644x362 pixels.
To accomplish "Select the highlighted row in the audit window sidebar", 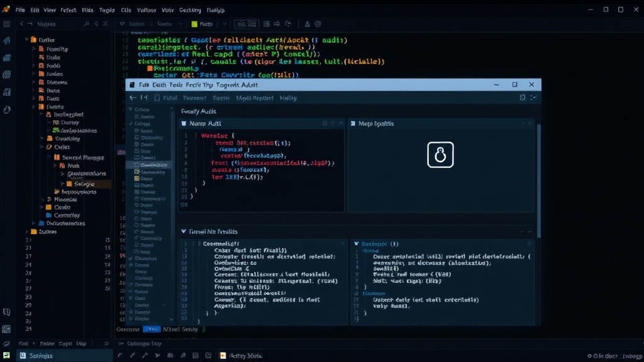I will (150, 165).
